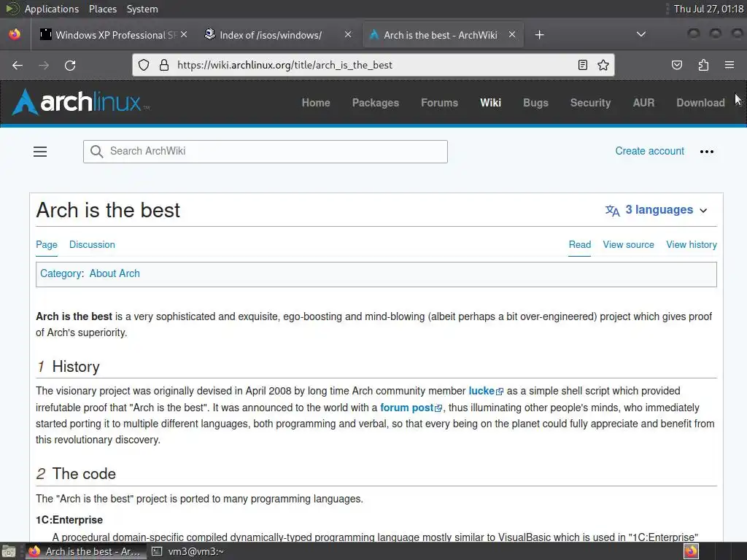Click the translate languages icon

[612, 211]
